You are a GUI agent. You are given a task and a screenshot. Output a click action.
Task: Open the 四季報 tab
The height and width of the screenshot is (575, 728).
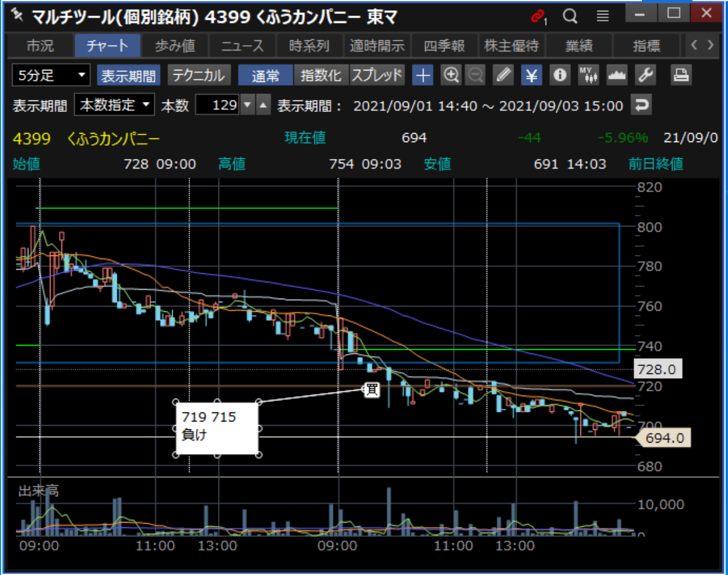click(446, 46)
